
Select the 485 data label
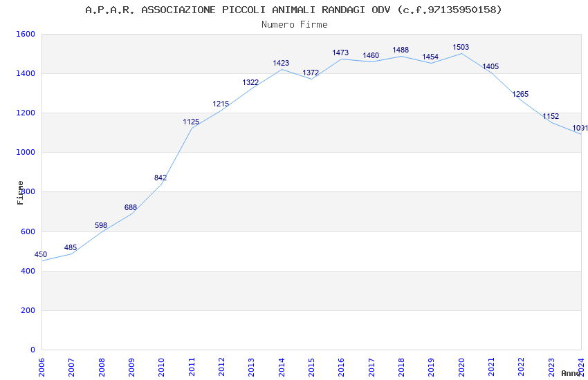pos(71,247)
